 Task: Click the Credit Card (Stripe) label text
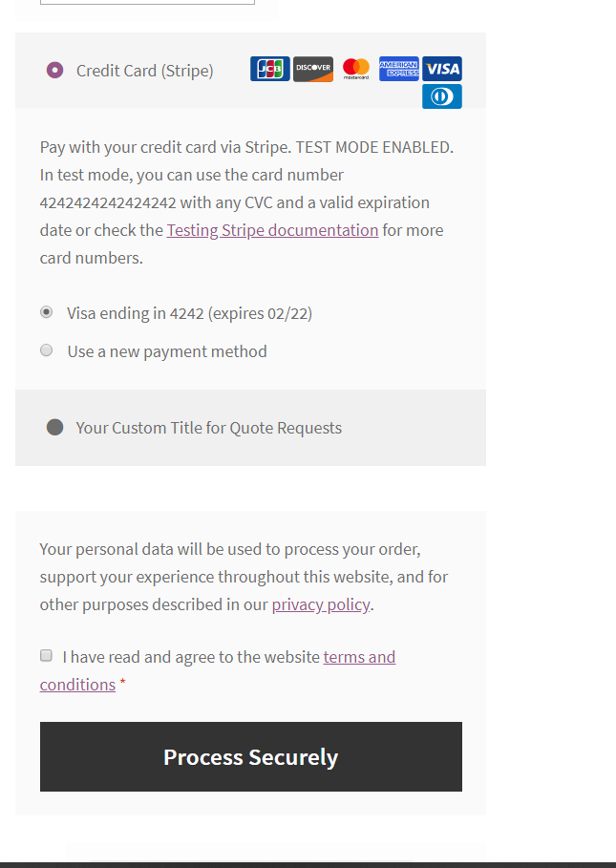pos(145,71)
